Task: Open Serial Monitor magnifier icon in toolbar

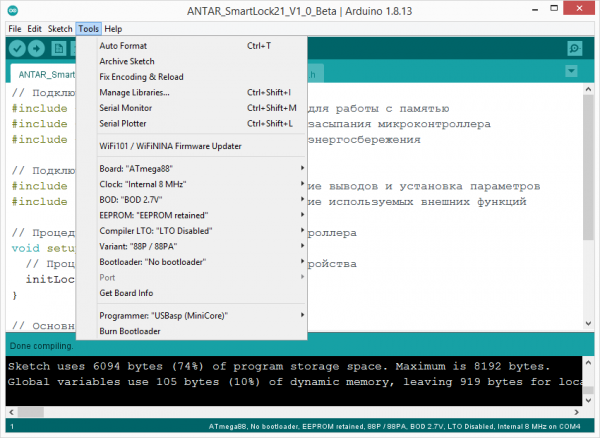Action: [574, 49]
